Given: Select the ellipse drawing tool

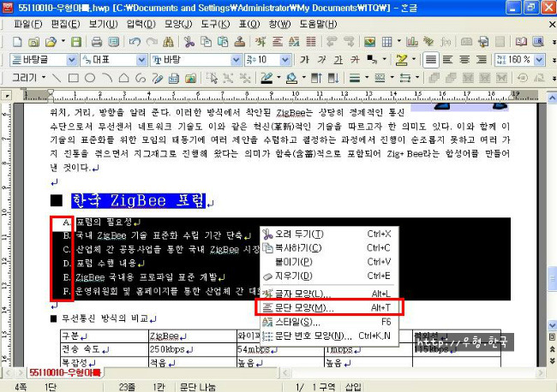Looking at the screenshot, I should pos(90,78).
